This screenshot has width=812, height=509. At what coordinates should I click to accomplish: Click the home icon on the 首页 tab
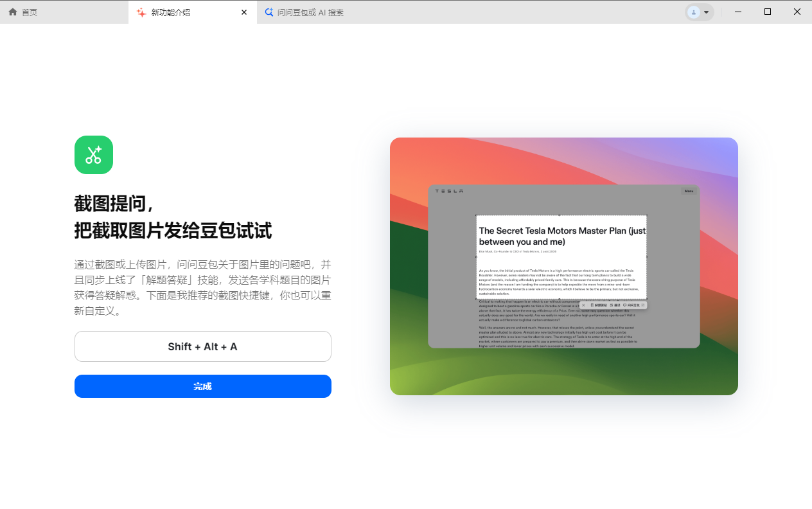click(x=13, y=12)
